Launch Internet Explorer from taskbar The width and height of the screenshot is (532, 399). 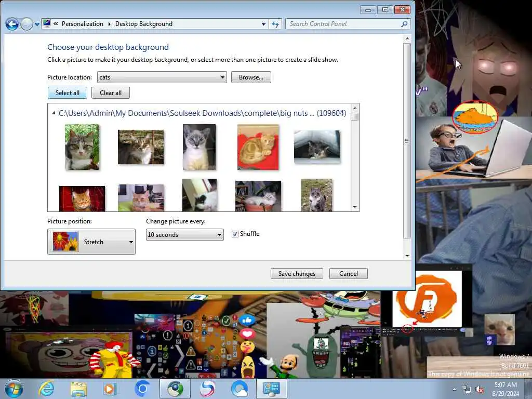pyautogui.click(x=46, y=389)
